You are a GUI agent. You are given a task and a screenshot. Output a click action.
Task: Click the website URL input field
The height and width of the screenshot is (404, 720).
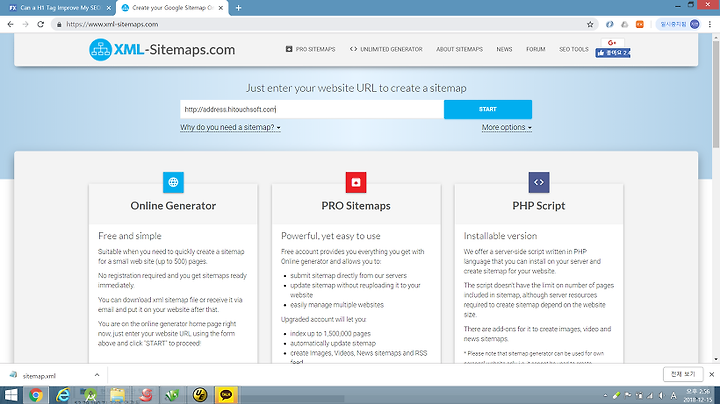pos(312,109)
